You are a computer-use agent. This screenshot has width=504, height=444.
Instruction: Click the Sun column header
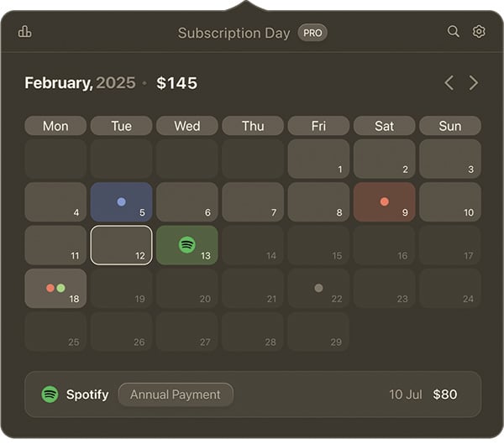(450, 126)
